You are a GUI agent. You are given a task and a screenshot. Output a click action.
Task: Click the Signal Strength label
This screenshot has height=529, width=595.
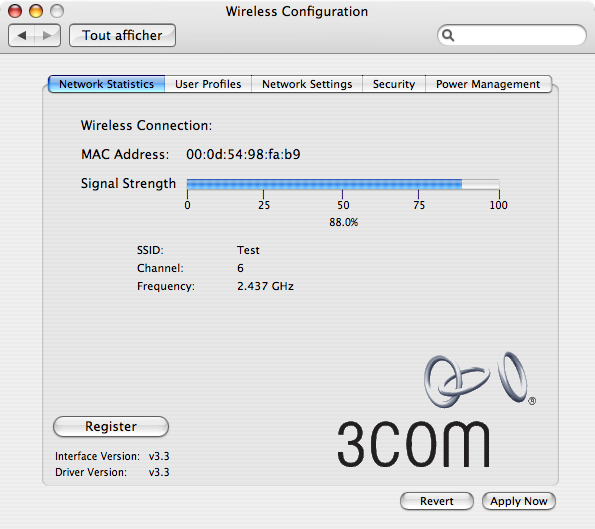point(128,184)
